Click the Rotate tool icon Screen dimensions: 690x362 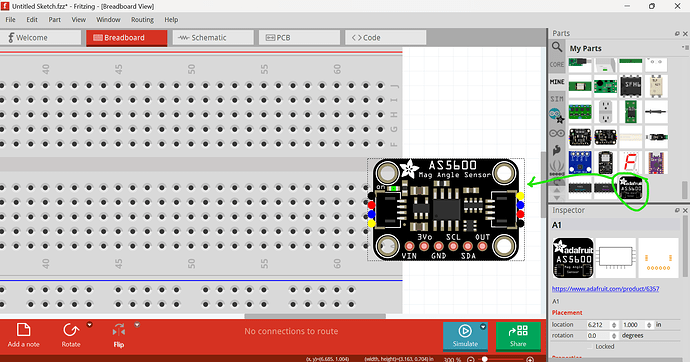point(71,330)
